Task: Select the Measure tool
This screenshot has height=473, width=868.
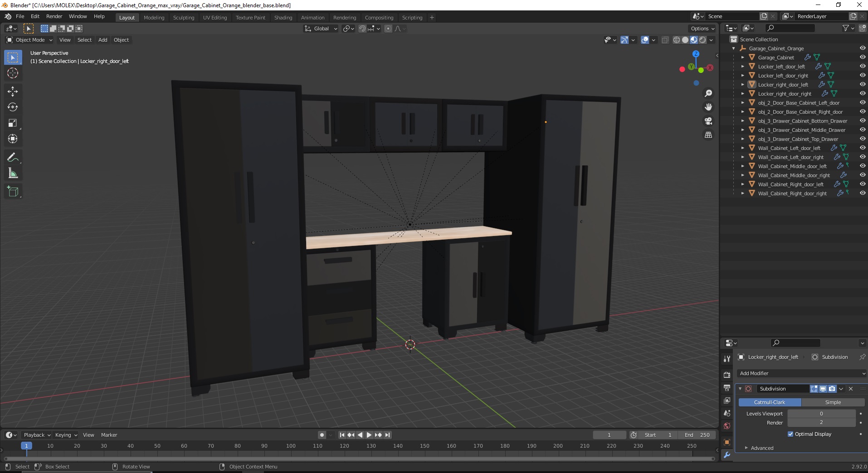Action: pyautogui.click(x=13, y=173)
